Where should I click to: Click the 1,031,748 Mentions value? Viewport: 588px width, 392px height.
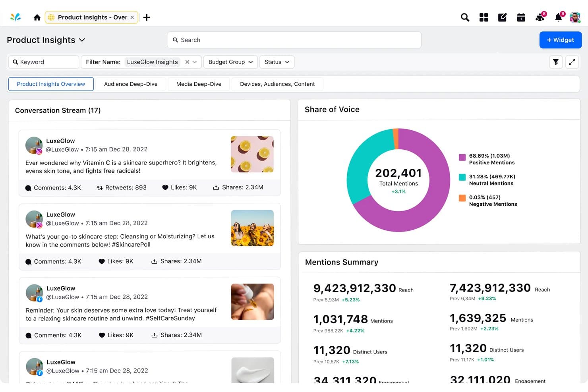tap(340, 319)
